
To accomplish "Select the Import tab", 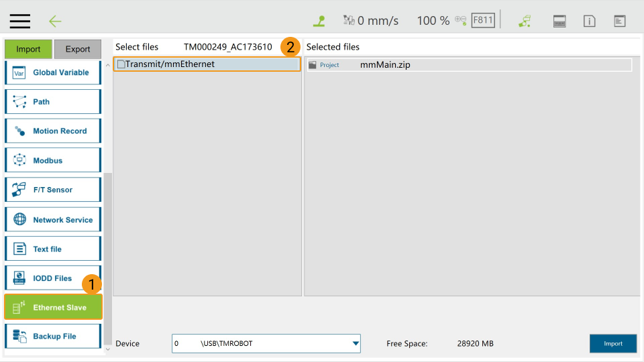I will 28,49.
